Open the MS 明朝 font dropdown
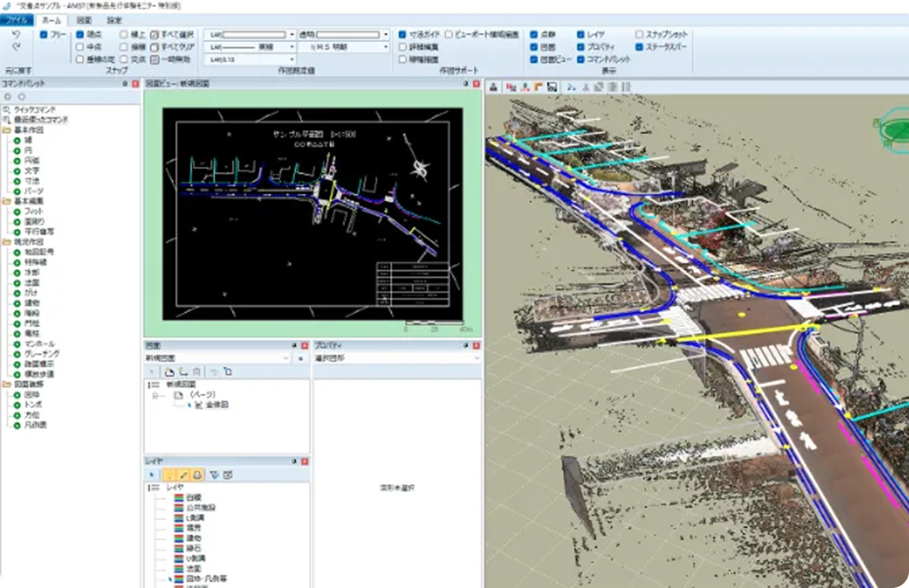Image resolution: width=909 pixels, height=588 pixels. pyautogui.click(x=344, y=47)
